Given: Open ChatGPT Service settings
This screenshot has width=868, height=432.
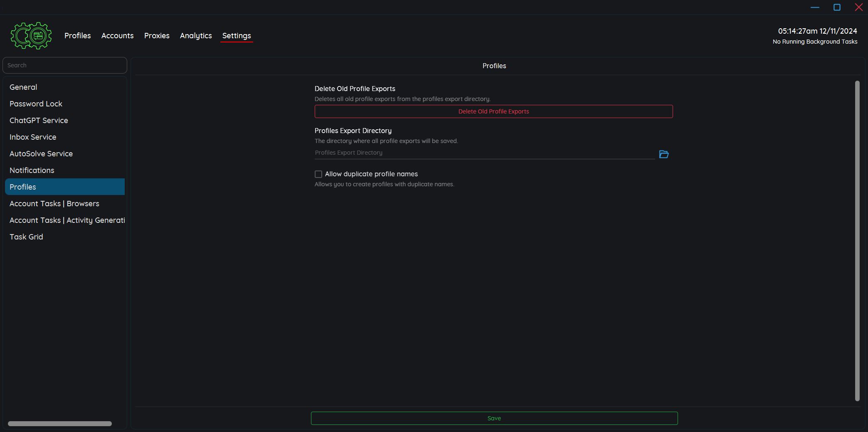Looking at the screenshot, I should [39, 121].
